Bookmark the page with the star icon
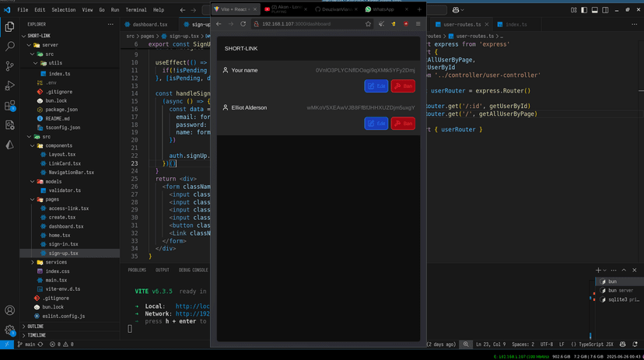This screenshot has width=644, height=360. (x=368, y=24)
